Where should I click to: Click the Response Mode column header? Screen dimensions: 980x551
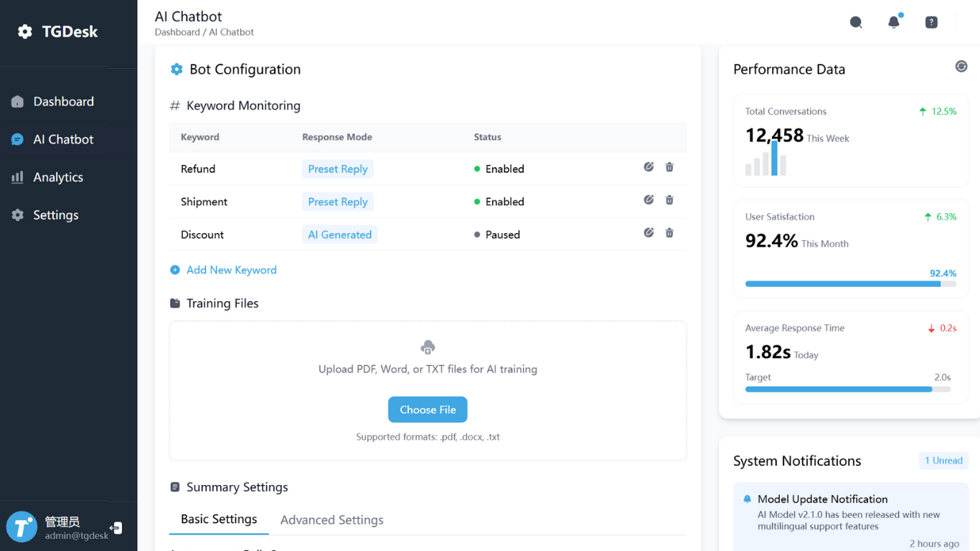[337, 137]
